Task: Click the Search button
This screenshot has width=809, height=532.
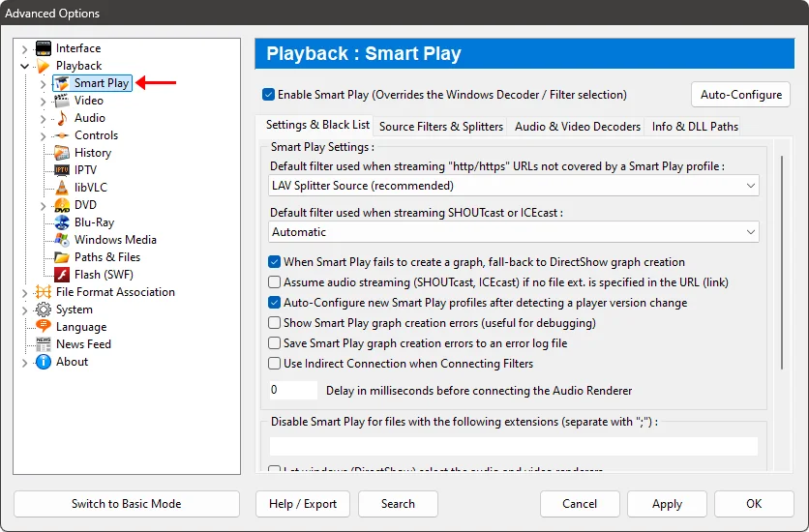Action: point(398,504)
